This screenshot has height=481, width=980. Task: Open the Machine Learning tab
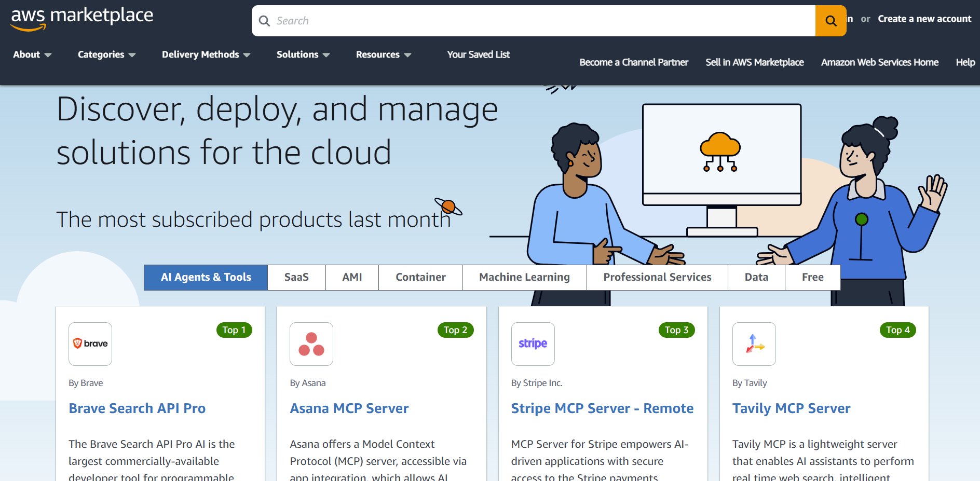point(524,277)
